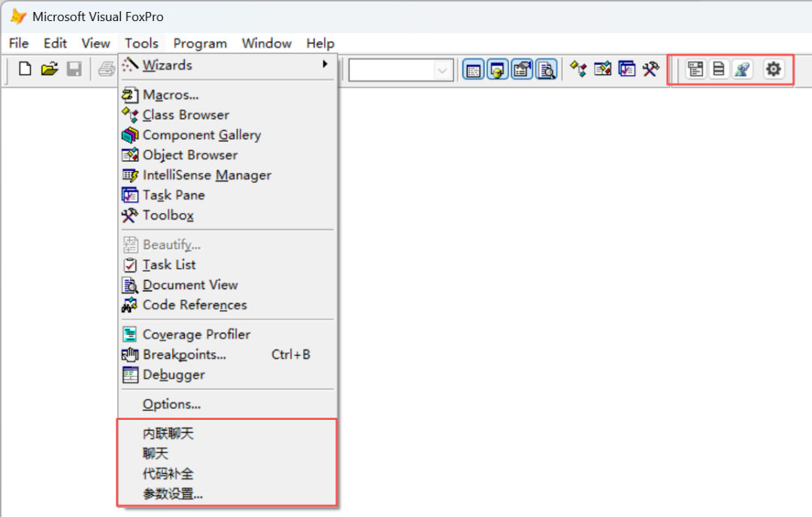This screenshot has height=517, width=812.
Task: Choose Class Browser menu entry
Action: click(x=228, y=115)
